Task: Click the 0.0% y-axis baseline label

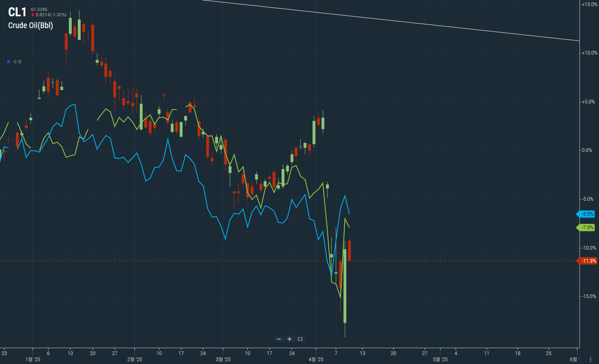Action: click(587, 150)
